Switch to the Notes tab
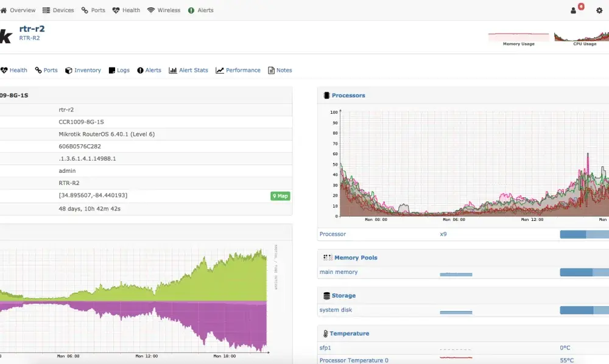The height and width of the screenshot is (364, 609). point(284,70)
